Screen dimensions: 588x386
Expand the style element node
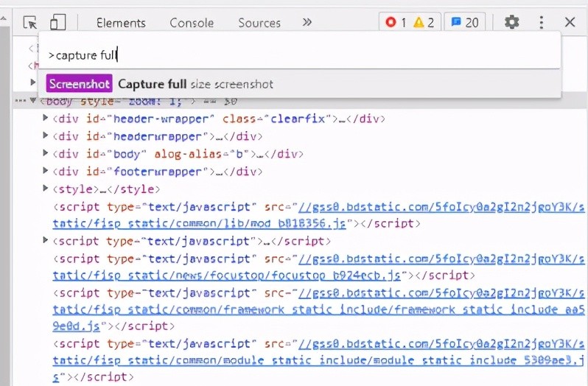(46, 189)
